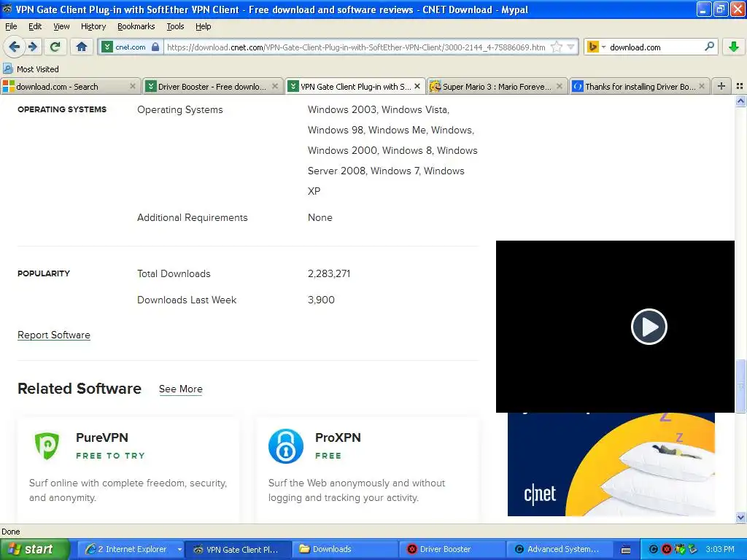Click the cnet.com site identity label
This screenshot has height=560, width=747.
click(131, 47)
